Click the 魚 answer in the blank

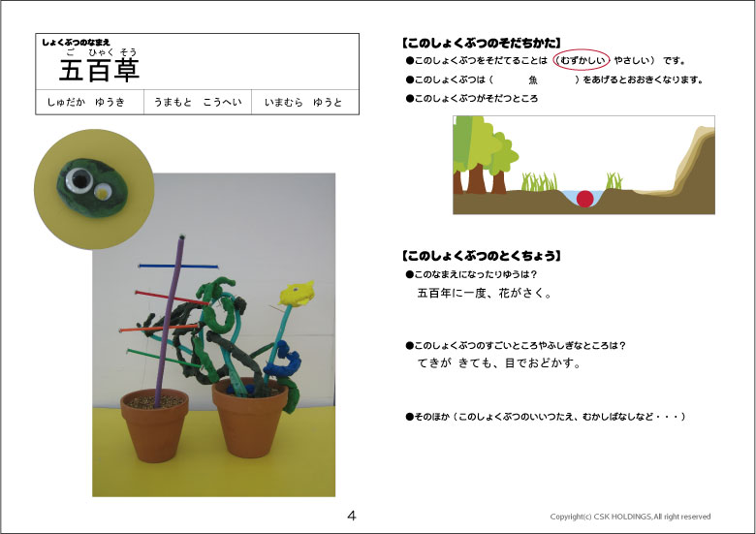point(533,80)
